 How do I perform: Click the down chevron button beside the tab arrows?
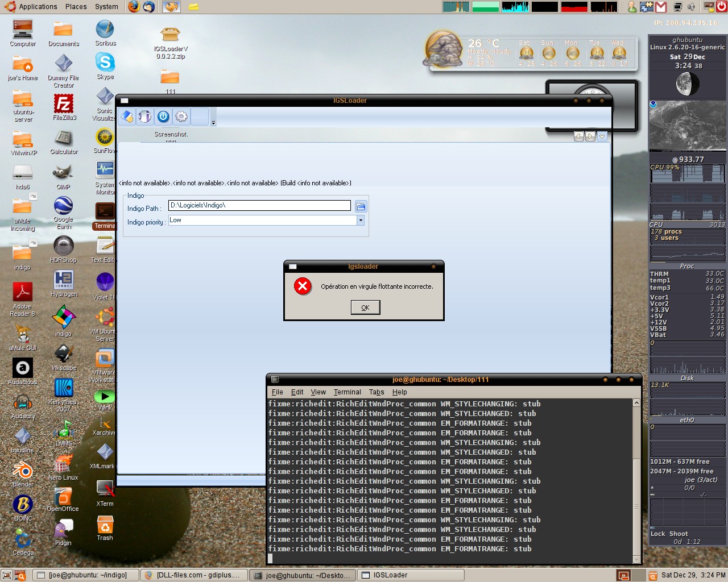[x=602, y=136]
